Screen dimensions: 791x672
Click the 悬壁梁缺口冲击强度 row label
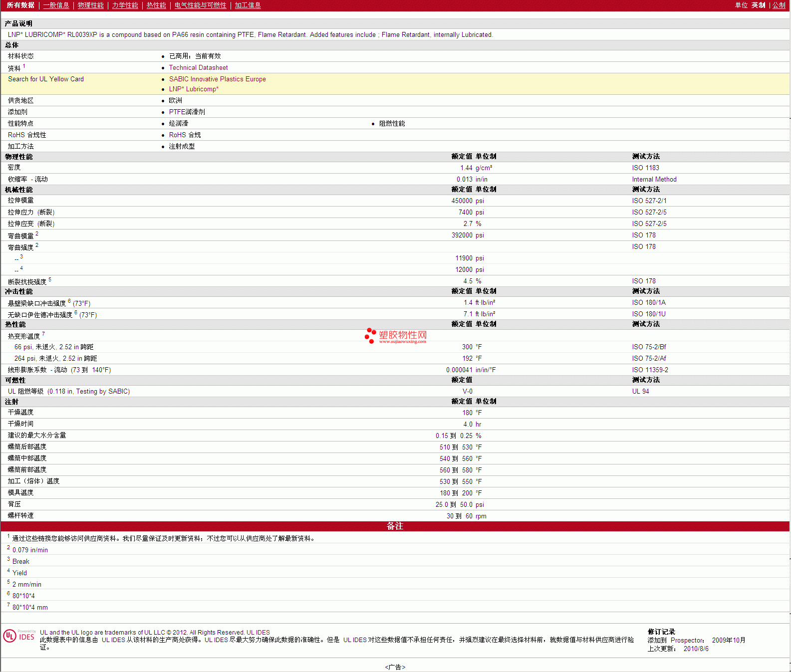[x=49, y=303]
